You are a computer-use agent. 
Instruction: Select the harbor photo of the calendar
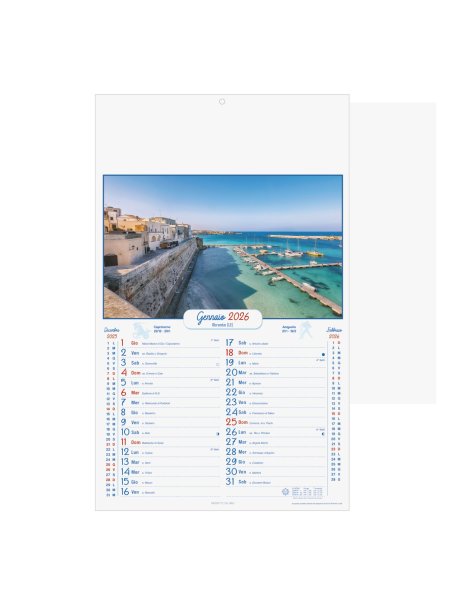click(x=223, y=247)
